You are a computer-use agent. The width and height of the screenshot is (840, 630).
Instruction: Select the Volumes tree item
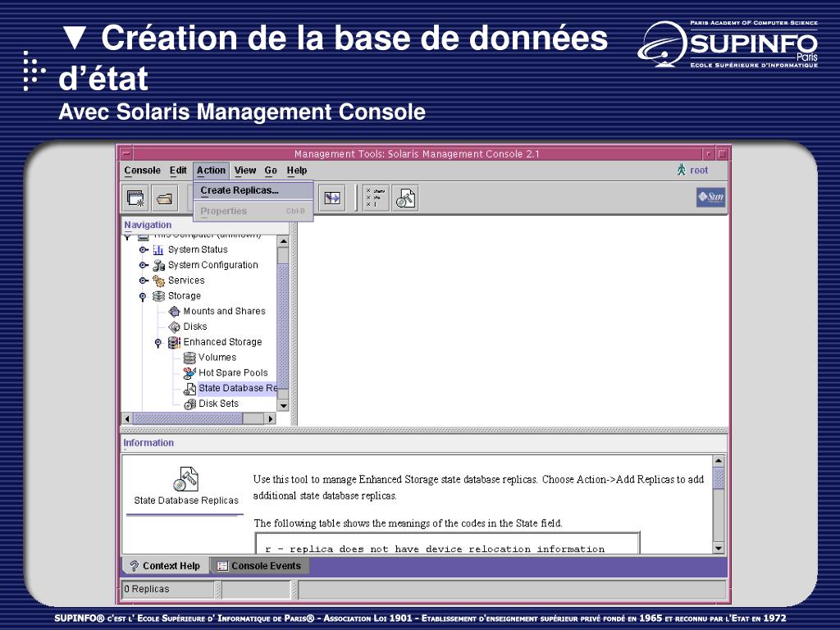click(x=217, y=358)
